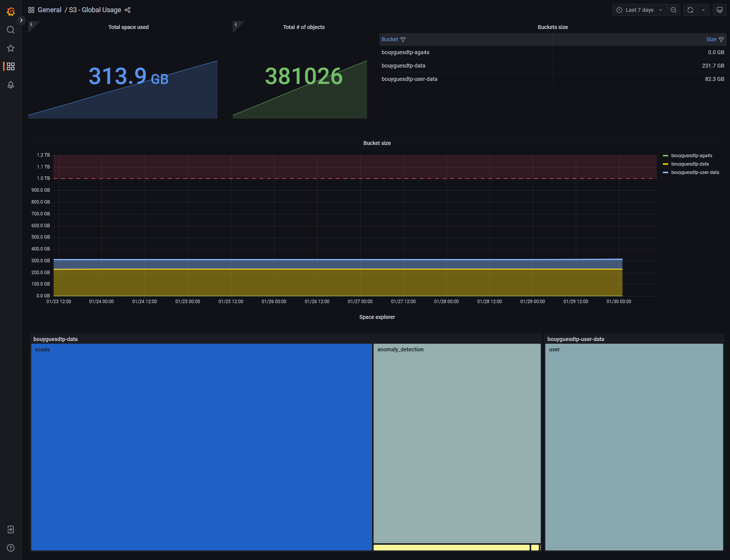Click the S3 - Global Usage title

[x=95, y=10]
